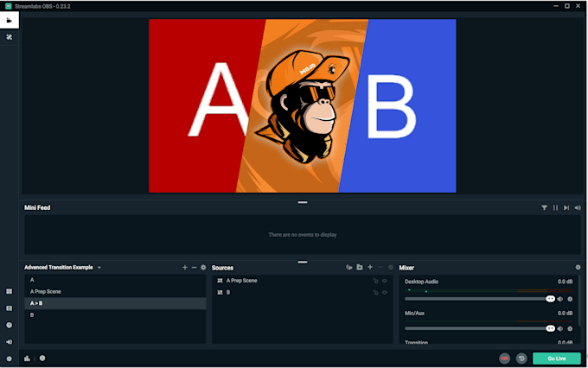
Task: Click the handle between preview and Mini Feed
Action: [x=303, y=202]
